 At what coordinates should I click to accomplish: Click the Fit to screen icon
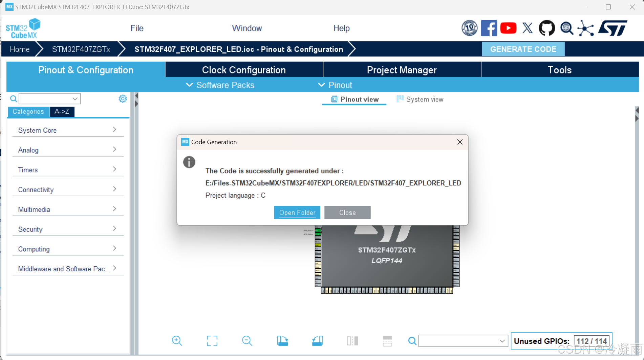pos(212,341)
